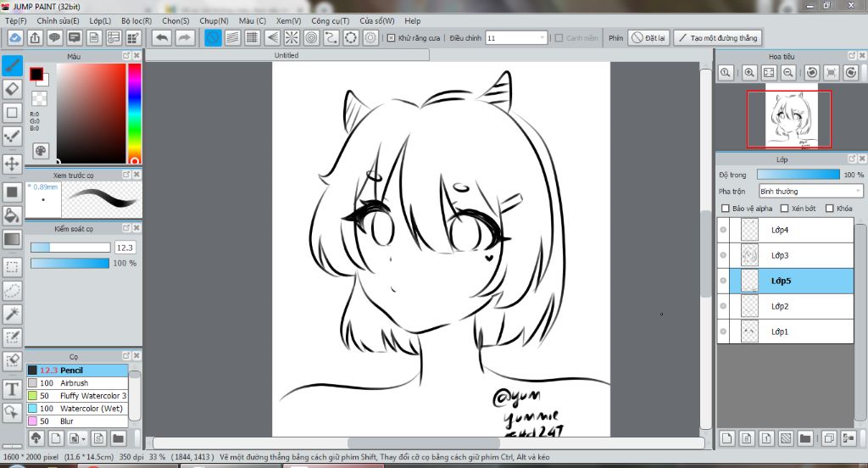Click the cloud save icon
The image size is (868, 468).
(15, 37)
